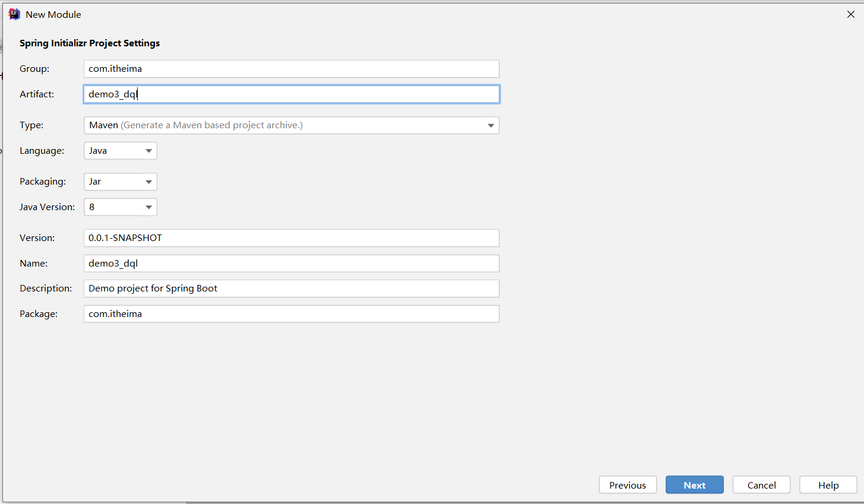Viewport: 864px width, 504px height.
Task: Click the IntelliJ IDEA logo icon
Action: 14,14
